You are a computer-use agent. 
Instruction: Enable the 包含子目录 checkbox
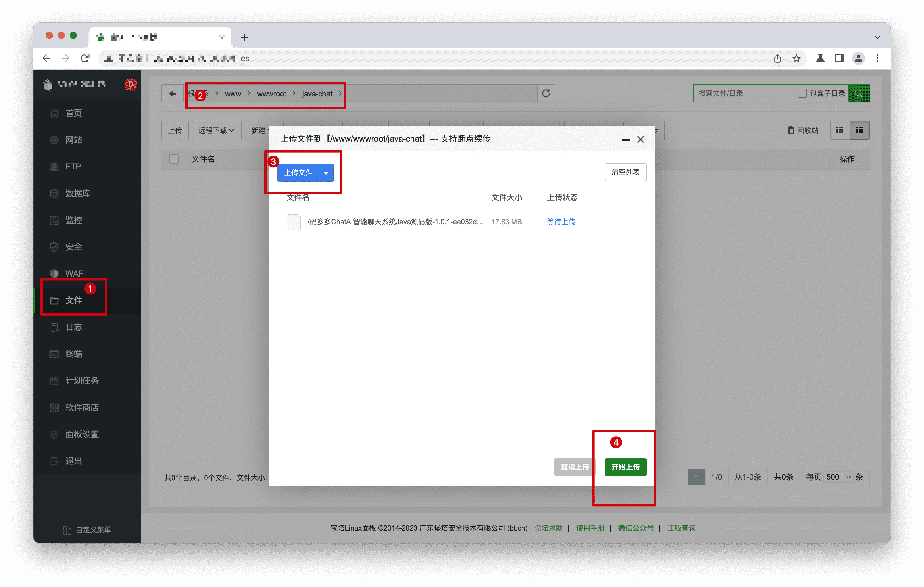(x=802, y=93)
